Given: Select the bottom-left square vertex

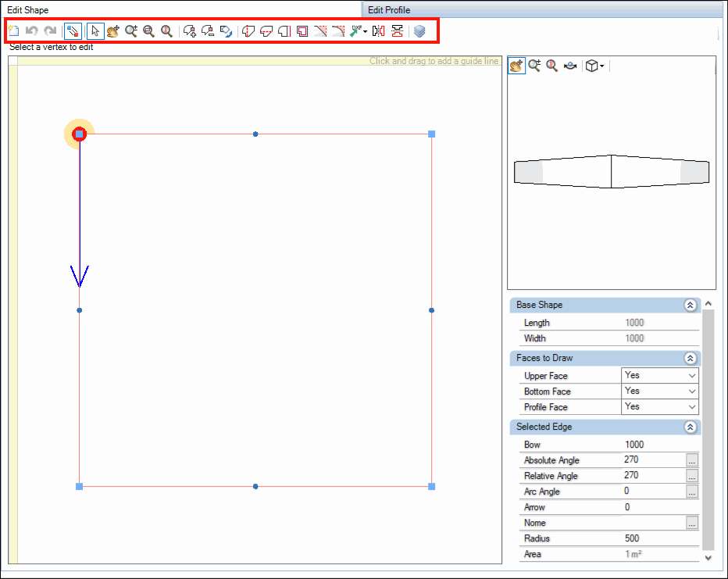Looking at the screenshot, I should point(80,487).
